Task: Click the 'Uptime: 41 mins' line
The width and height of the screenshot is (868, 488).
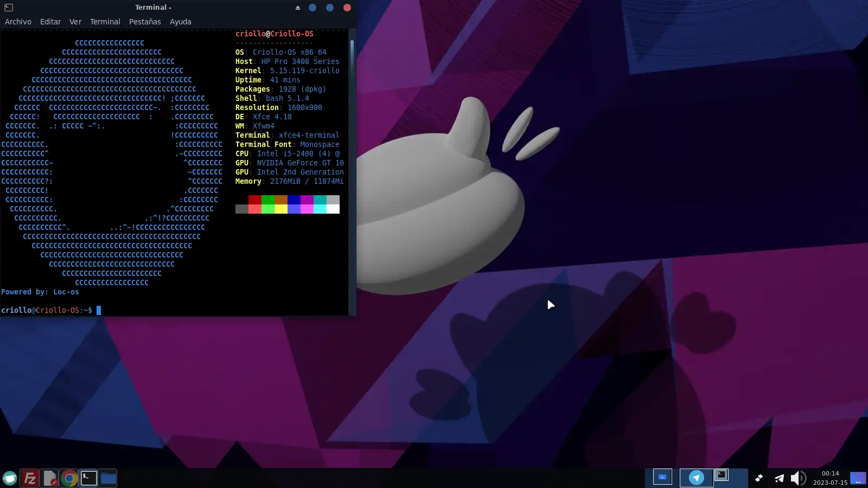Action: pyautogui.click(x=268, y=80)
